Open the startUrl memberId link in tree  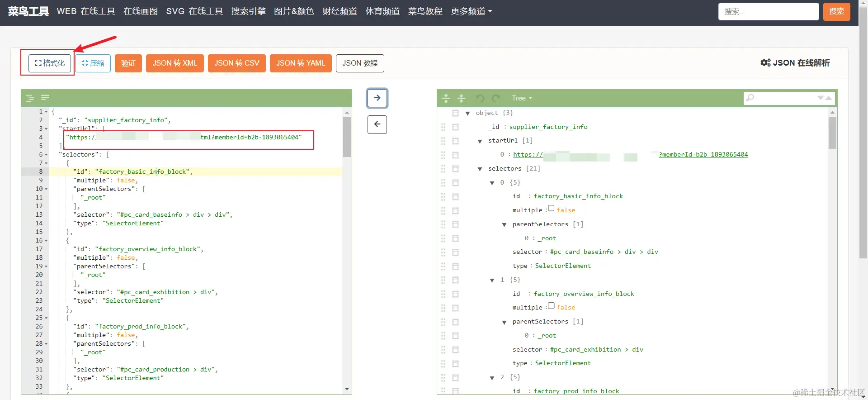tap(630, 155)
